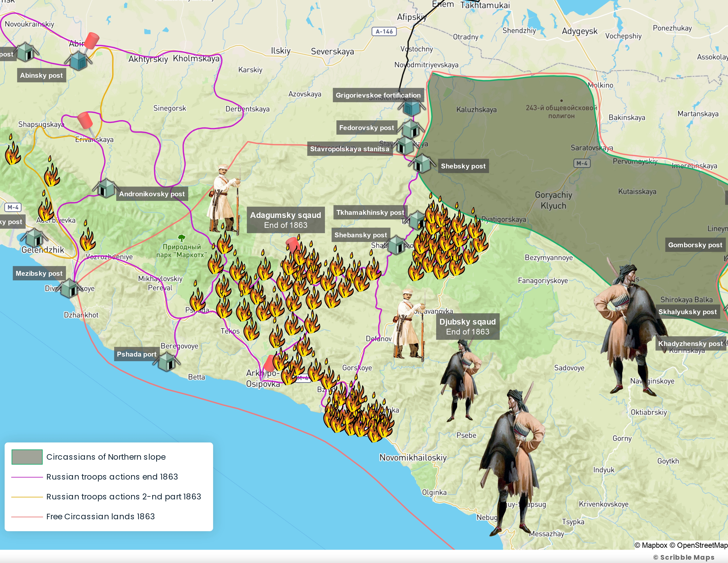Click the M-4 road shield near Saratovskaya
This screenshot has width=728, height=563.
coord(582,163)
